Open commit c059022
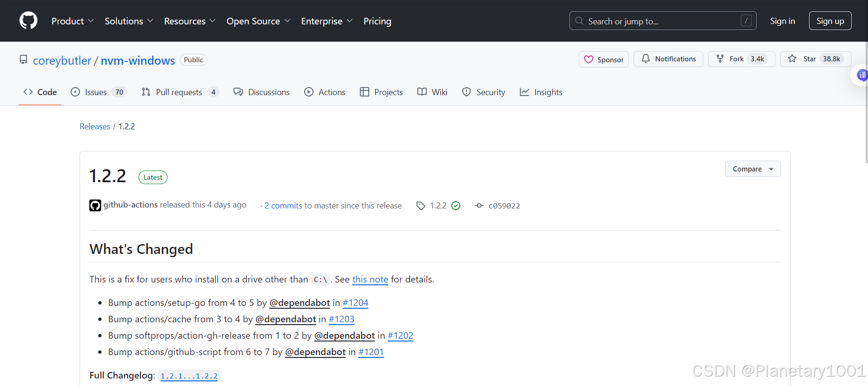The image size is (868, 386). click(504, 206)
